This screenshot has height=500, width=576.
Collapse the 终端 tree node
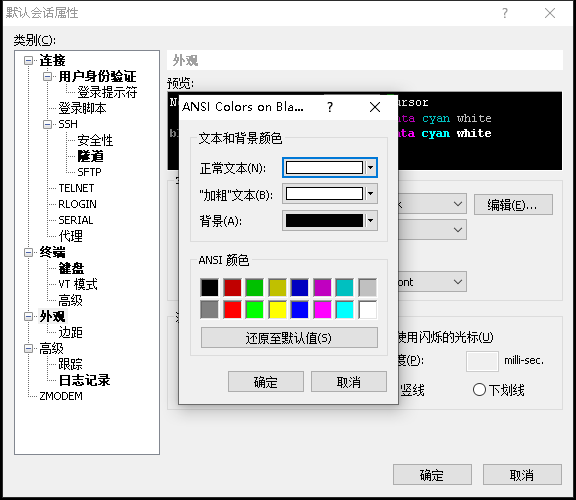[x=28, y=252]
